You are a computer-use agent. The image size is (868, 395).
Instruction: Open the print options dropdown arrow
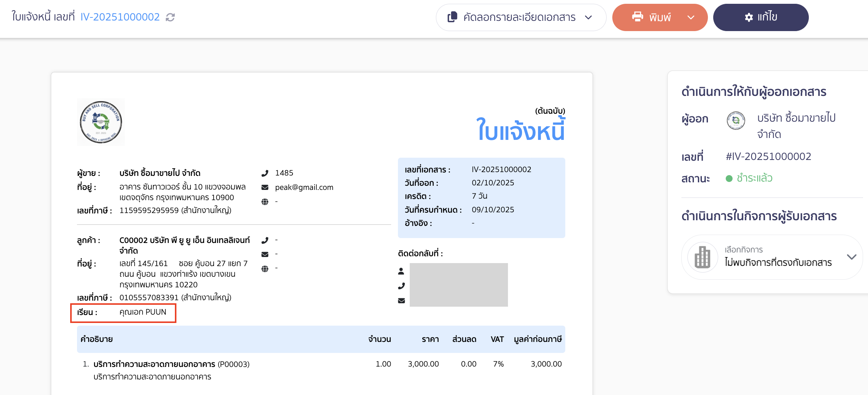pyautogui.click(x=691, y=17)
